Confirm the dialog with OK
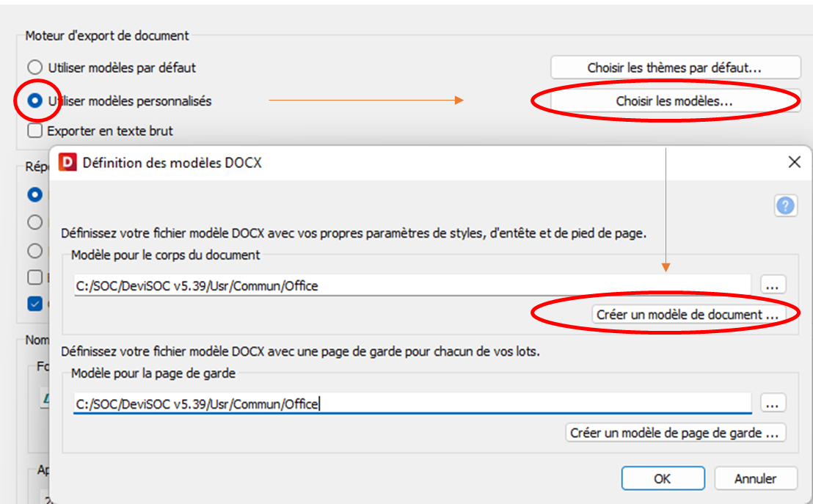The height and width of the screenshot is (504, 813). (663, 478)
